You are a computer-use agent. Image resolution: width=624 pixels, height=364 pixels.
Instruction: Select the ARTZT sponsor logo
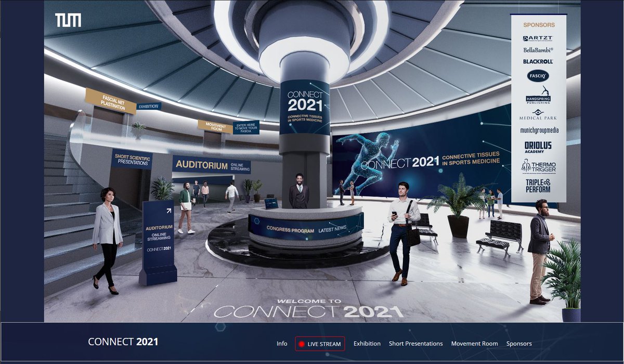click(x=538, y=38)
